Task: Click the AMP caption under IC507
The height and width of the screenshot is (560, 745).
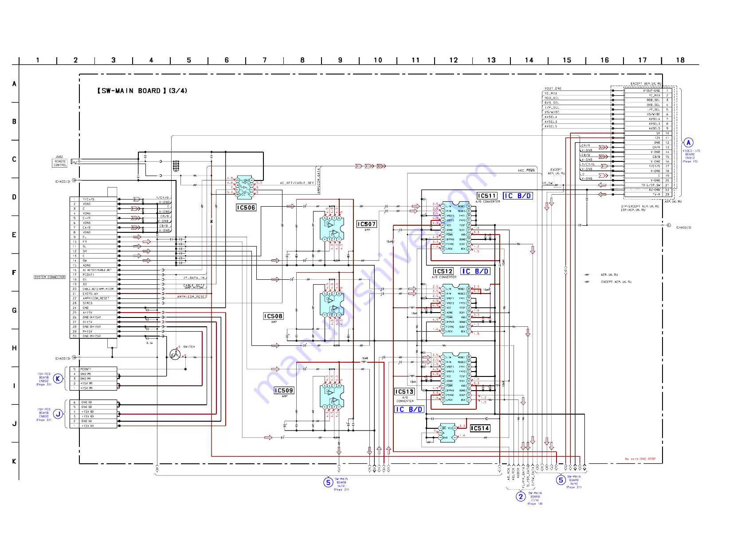Action: (367, 230)
